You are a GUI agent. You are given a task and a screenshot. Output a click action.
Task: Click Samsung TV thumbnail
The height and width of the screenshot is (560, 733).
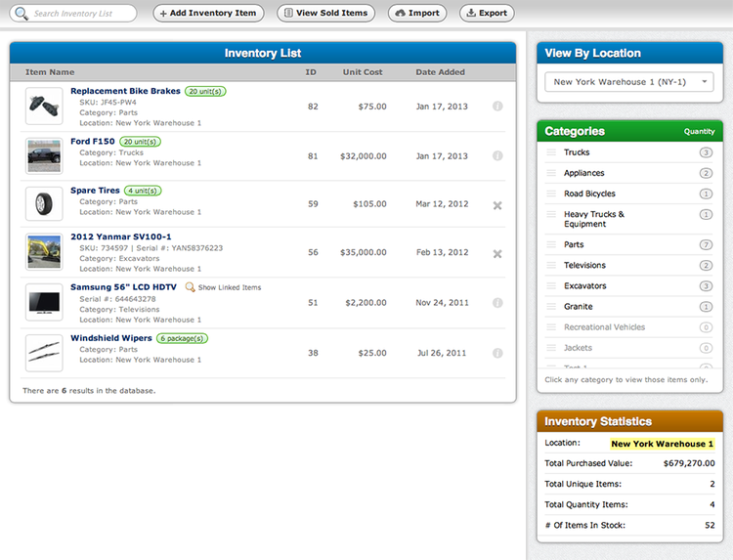tap(44, 302)
